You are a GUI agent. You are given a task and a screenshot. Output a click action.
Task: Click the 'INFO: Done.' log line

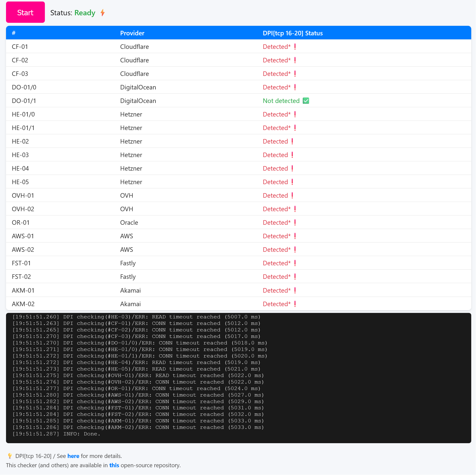click(56, 434)
